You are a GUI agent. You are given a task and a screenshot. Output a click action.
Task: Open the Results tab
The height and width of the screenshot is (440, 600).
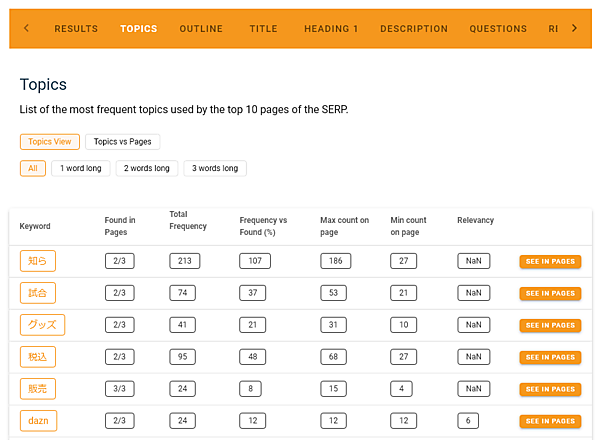point(76,29)
